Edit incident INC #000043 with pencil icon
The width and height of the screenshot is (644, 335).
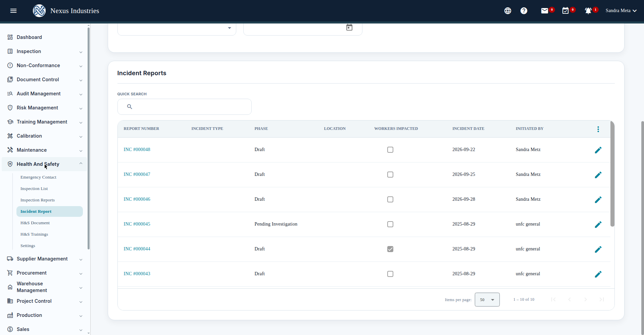pos(598,274)
